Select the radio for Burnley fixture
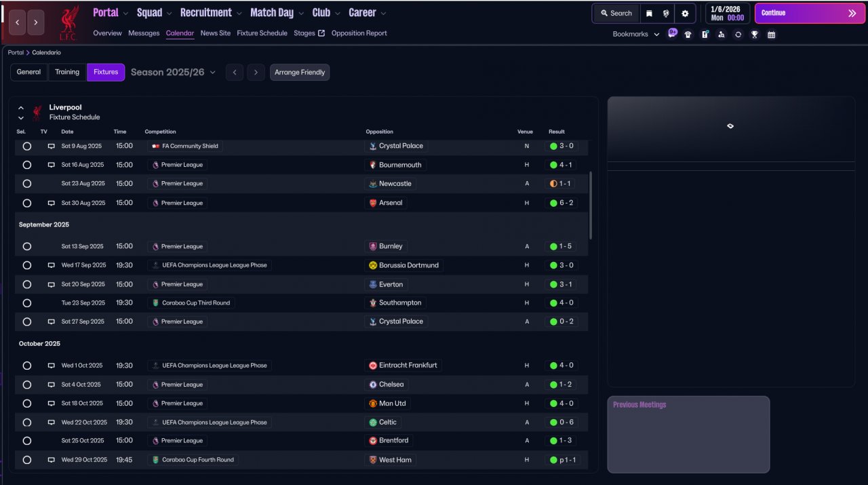 pos(26,246)
